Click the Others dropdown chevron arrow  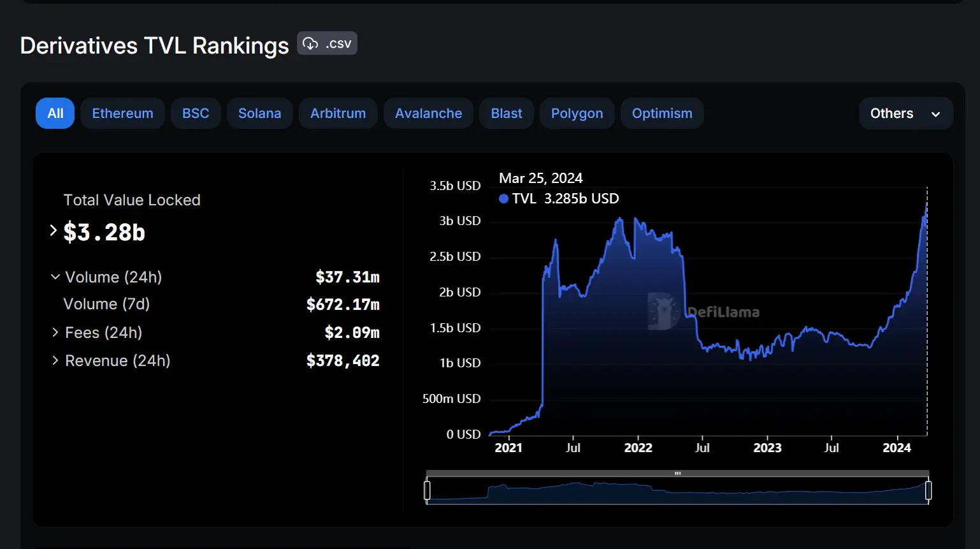[x=935, y=113]
